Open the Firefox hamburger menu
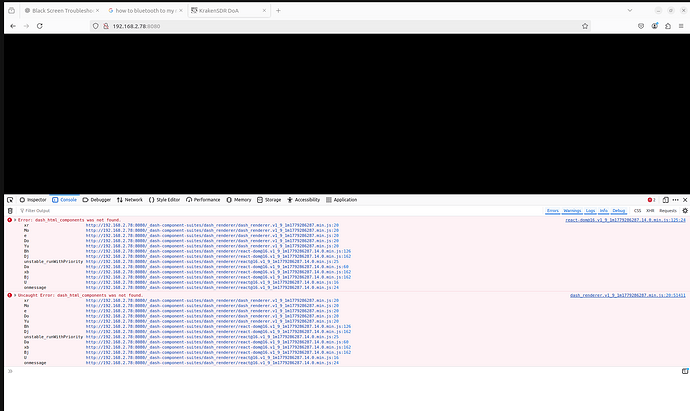The height and width of the screenshot is (411, 690). tap(681, 26)
